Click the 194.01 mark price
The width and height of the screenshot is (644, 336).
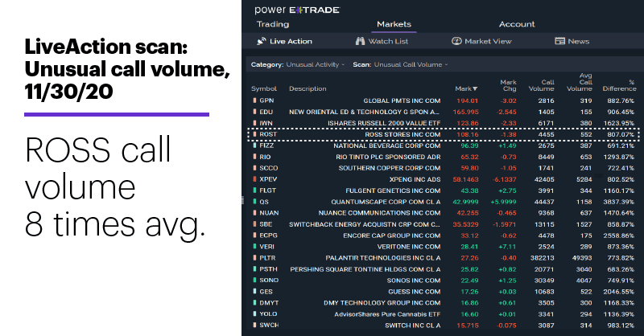click(468, 100)
